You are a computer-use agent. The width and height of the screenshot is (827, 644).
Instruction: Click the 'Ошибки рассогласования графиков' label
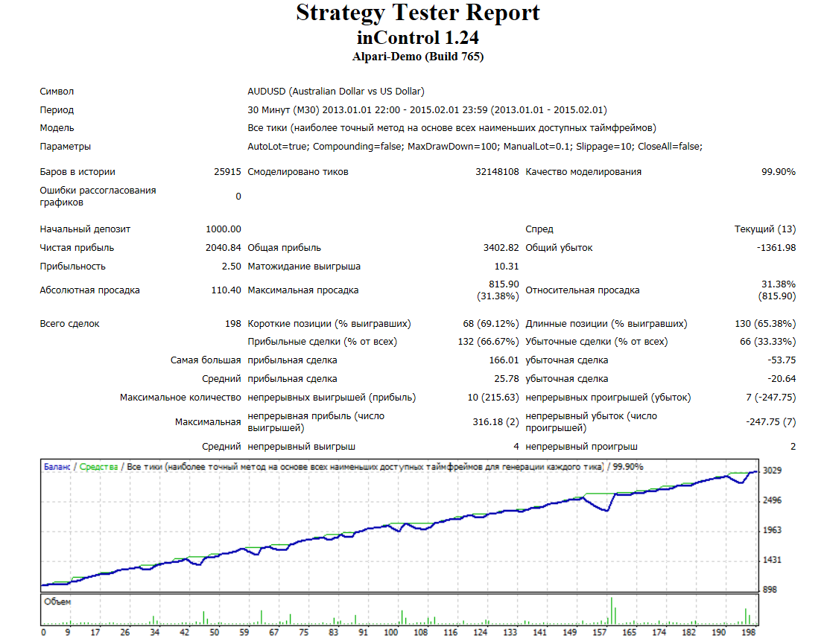click(98, 196)
